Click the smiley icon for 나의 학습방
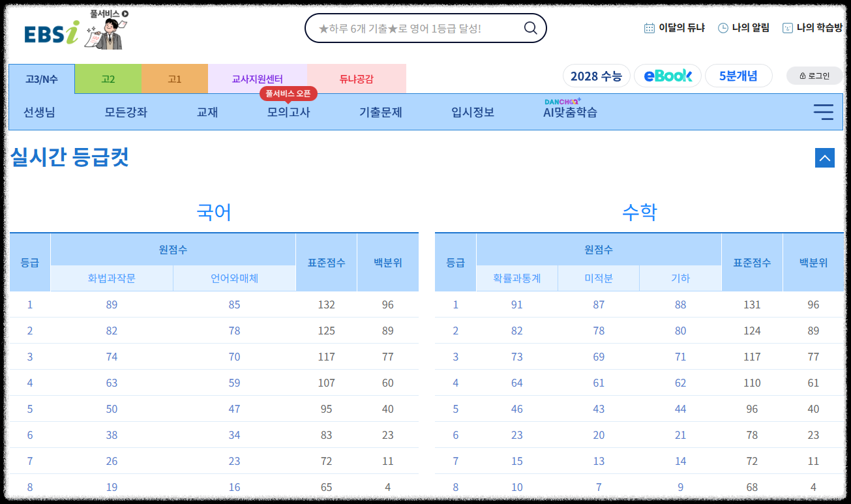Screen dimensions: 851x504 [787, 28]
